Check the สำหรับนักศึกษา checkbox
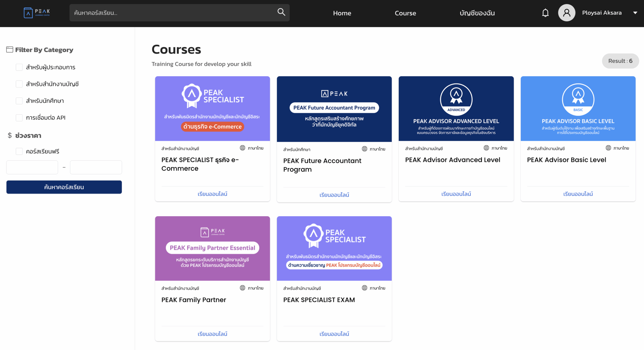Screen dimensions: 644x350 click(19, 101)
